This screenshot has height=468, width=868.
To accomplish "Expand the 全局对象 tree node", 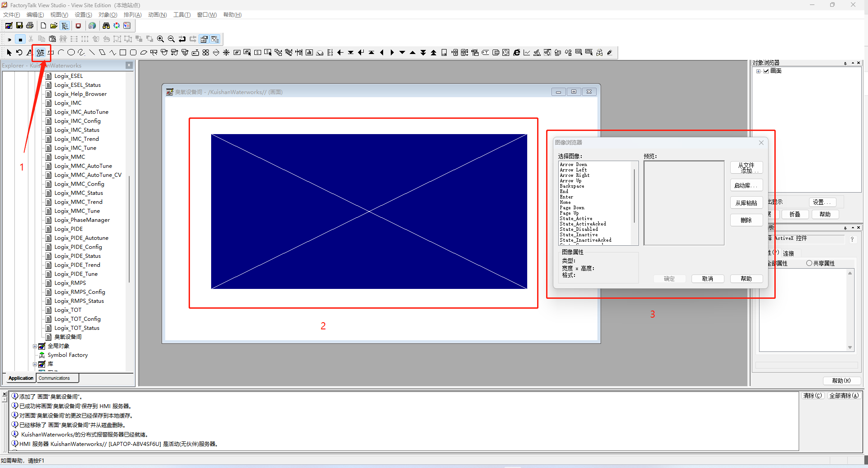I will pos(35,346).
